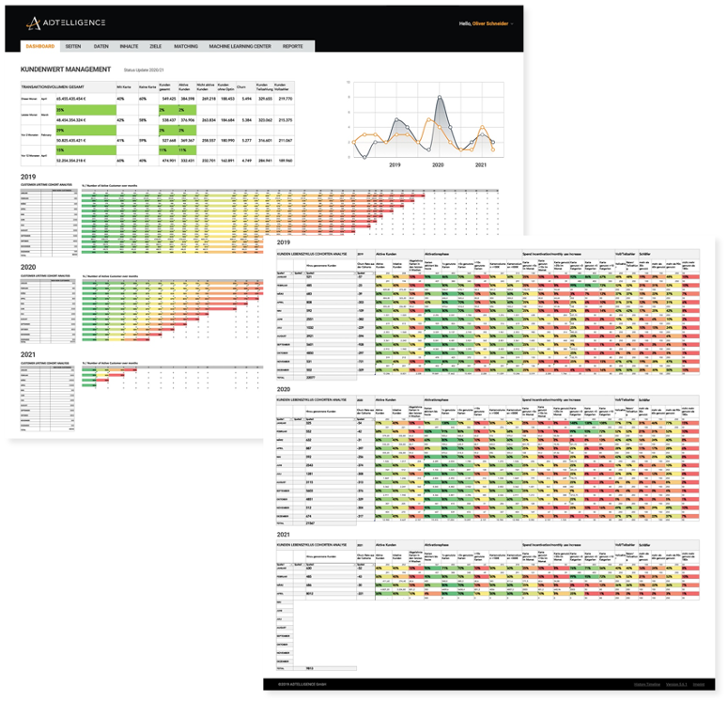The width and height of the screenshot is (728, 702).
Task: Click the 549.425 Kunden gesamt cell
Action: (x=167, y=99)
